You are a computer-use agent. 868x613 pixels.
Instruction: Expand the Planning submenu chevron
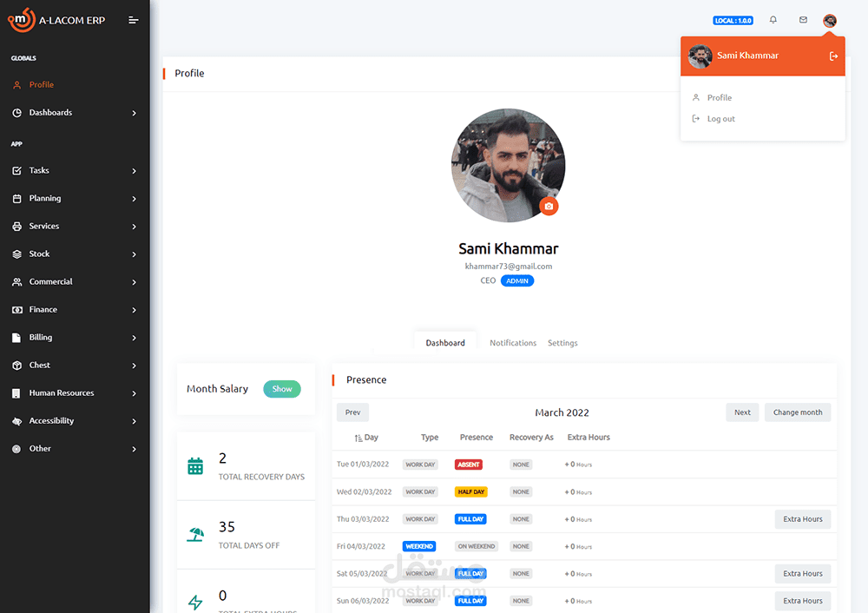point(134,199)
